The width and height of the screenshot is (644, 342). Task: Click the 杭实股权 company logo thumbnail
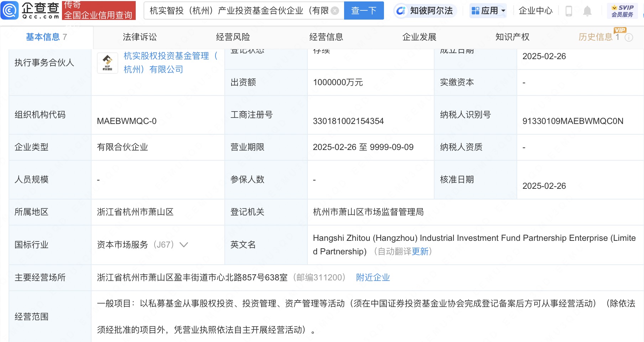coord(108,63)
